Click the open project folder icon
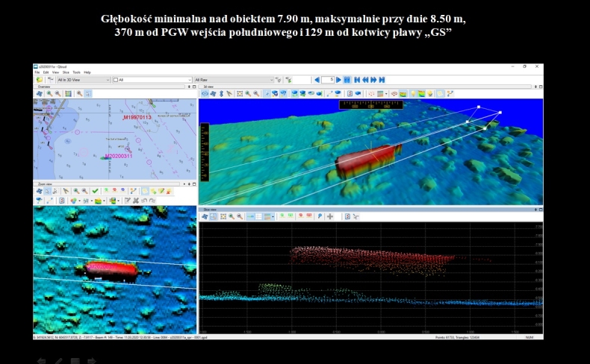This screenshot has width=590, height=364. point(38,80)
